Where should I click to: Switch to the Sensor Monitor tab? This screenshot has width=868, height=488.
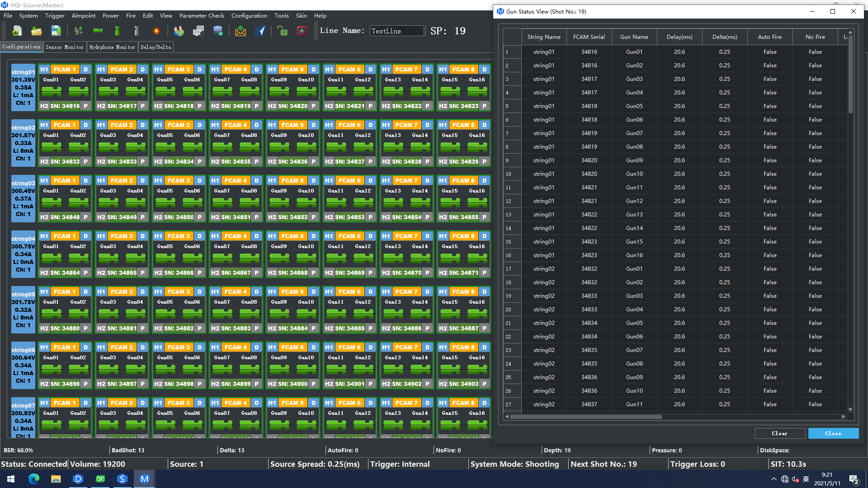coord(65,47)
